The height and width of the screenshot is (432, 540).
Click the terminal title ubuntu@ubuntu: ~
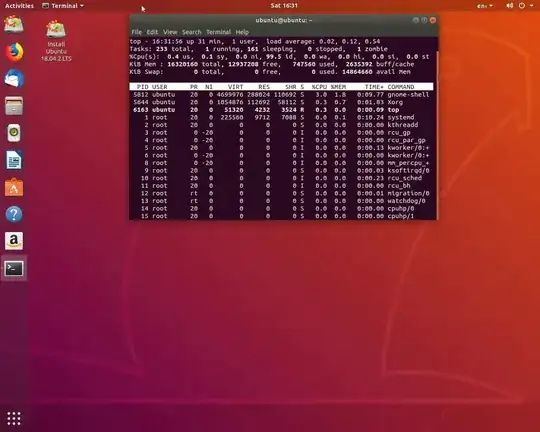284,20
